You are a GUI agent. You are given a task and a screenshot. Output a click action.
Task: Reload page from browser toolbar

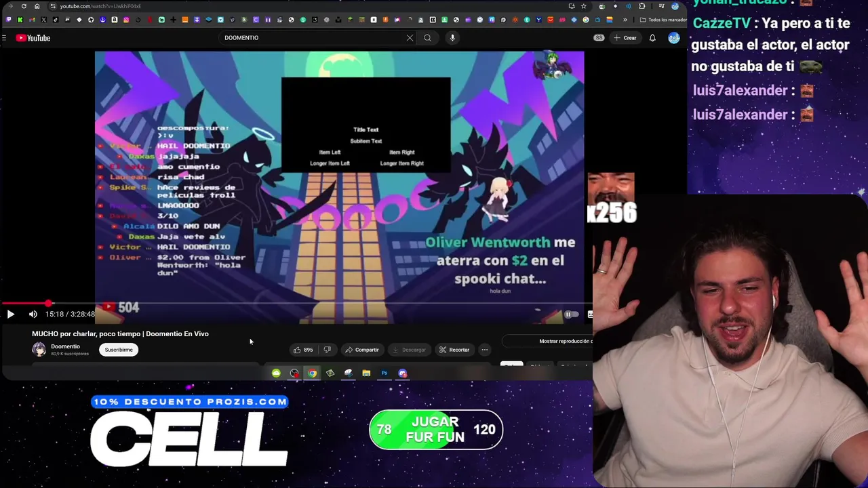[24, 6]
